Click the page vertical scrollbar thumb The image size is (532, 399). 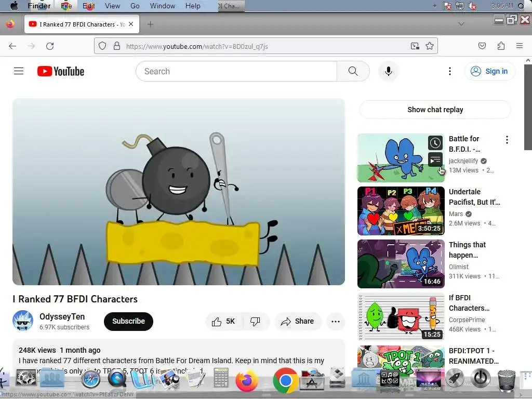[528, 107]
